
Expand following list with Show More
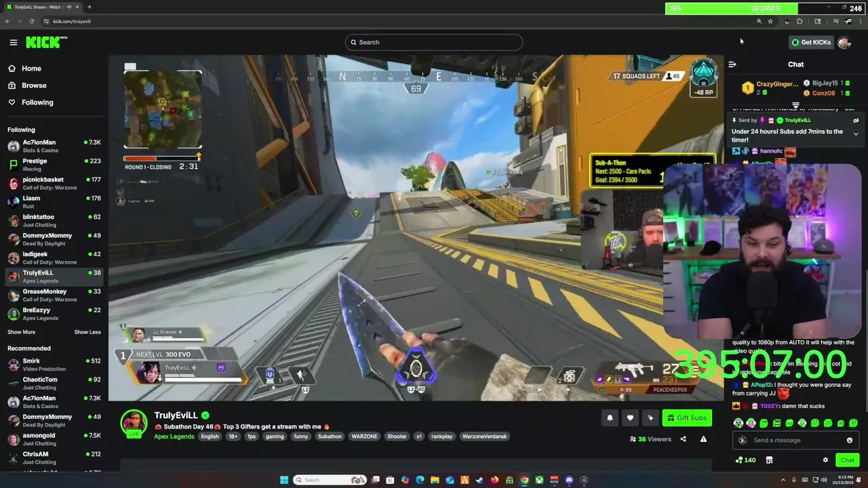point(21,332)
